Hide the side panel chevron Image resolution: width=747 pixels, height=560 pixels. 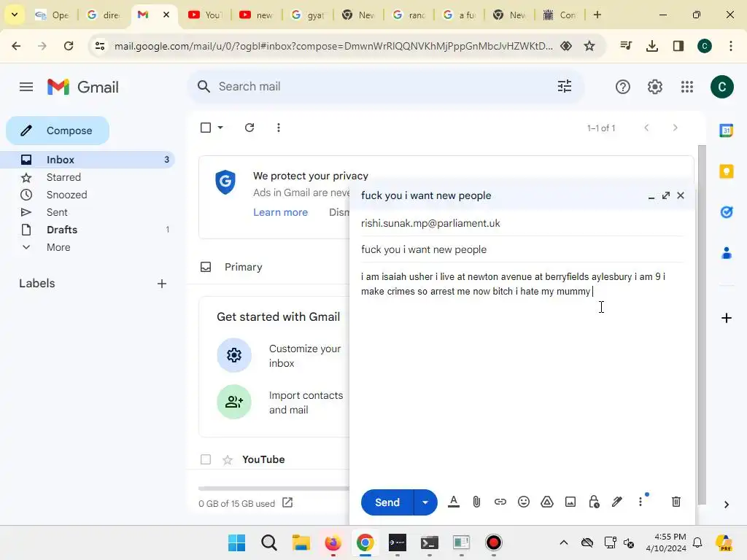pyautogui.click(x=726, y=505)
